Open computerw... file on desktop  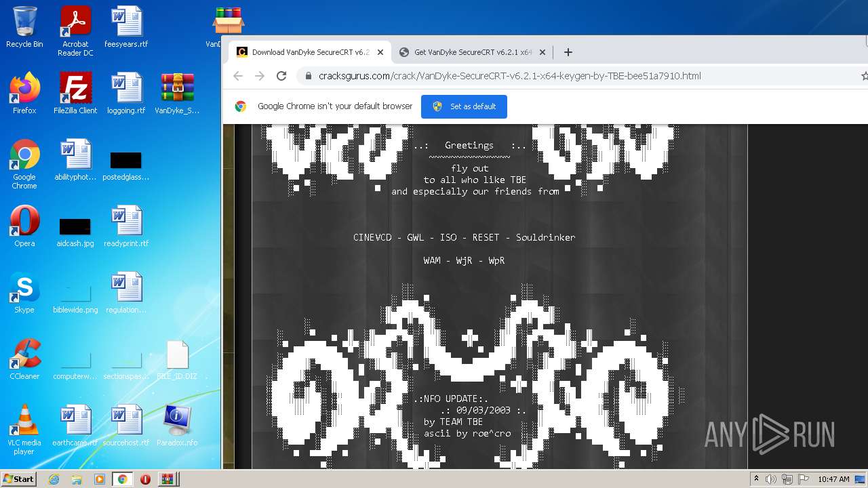(x=75, y=365)
